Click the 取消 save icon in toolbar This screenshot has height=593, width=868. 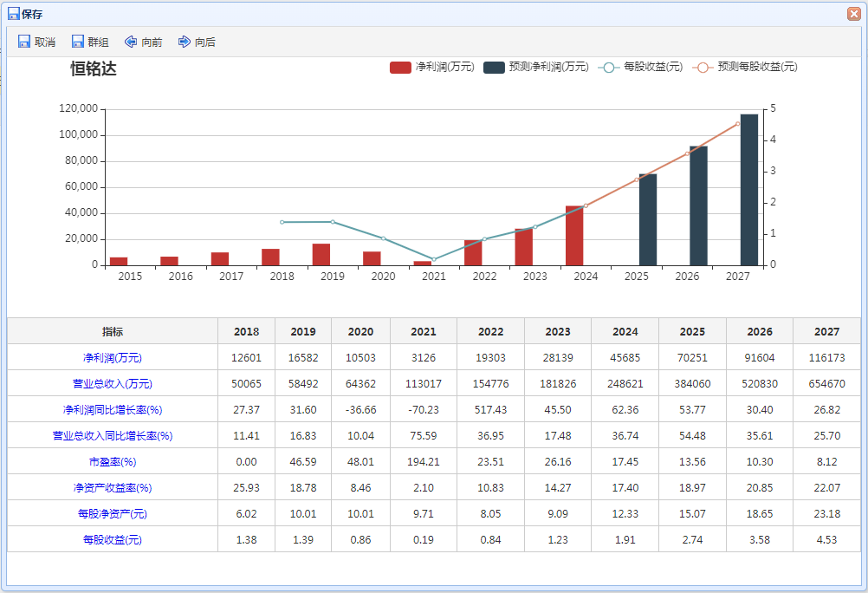click(x=23, y=42)
